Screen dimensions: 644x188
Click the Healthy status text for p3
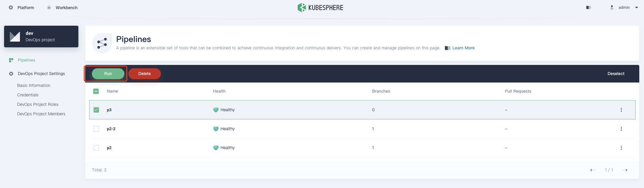click(x=227, y=110)
